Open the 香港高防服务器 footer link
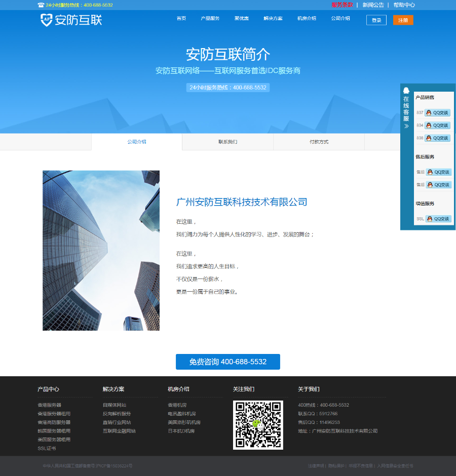 click(54, 422)
